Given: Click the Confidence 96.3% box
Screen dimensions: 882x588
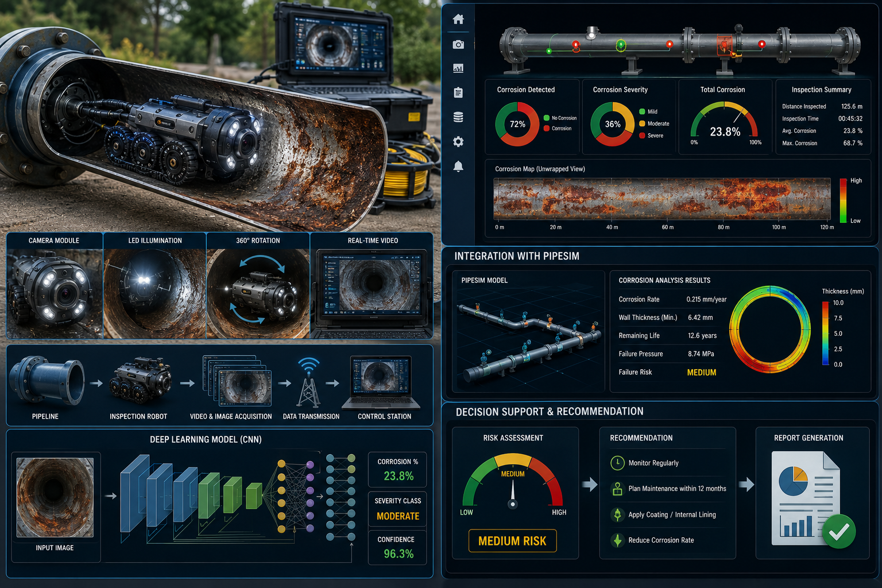Looking at the screenshot, I should pos(398,547).
